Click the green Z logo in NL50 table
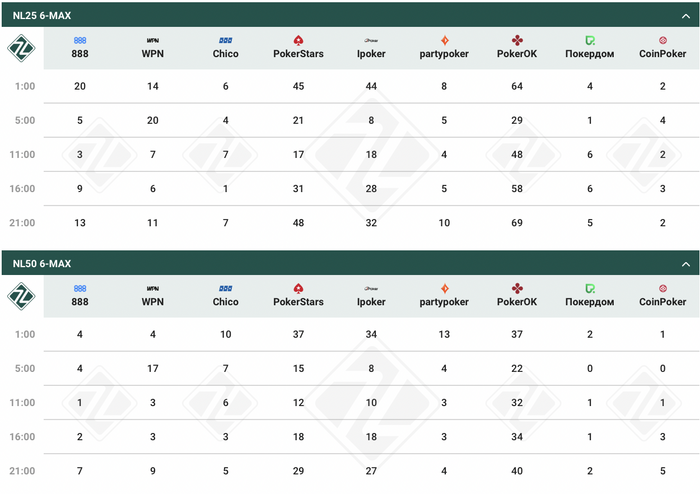The width and height of the screenshot is (700, 494). pos(22,295)
